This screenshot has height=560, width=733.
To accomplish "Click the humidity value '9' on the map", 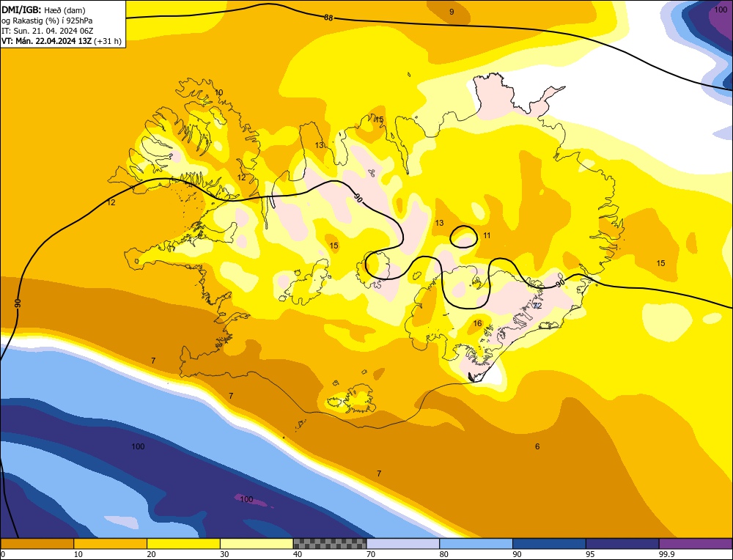I will tap(452, 12).
